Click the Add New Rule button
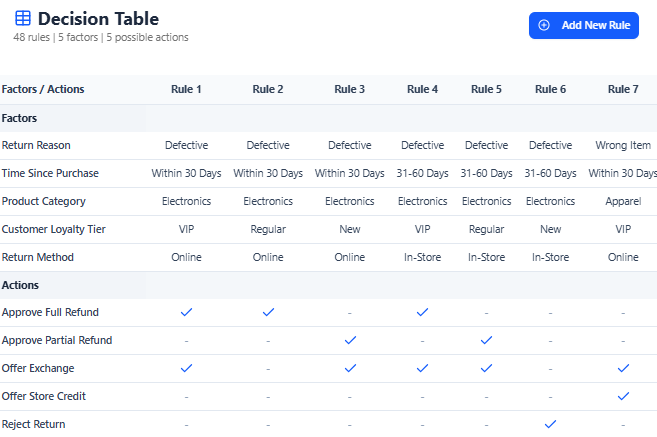The image size is (657, 437). (x=583, y=25)
